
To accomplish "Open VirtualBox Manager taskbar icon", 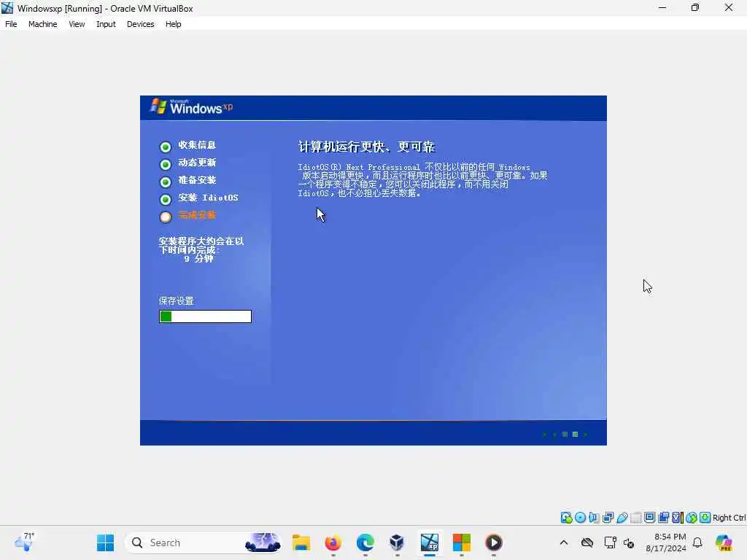I will point(397,542).
